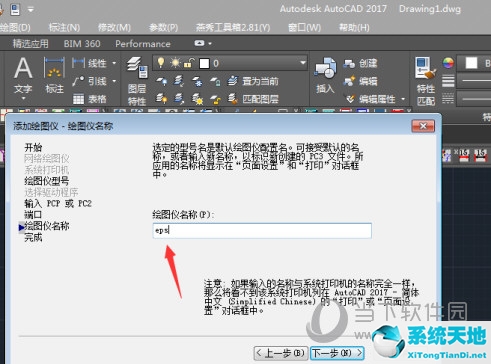Click Create block (创建) tool
Image resolution: width=491 pixels, height=364 pixels.
coord(361,63)
